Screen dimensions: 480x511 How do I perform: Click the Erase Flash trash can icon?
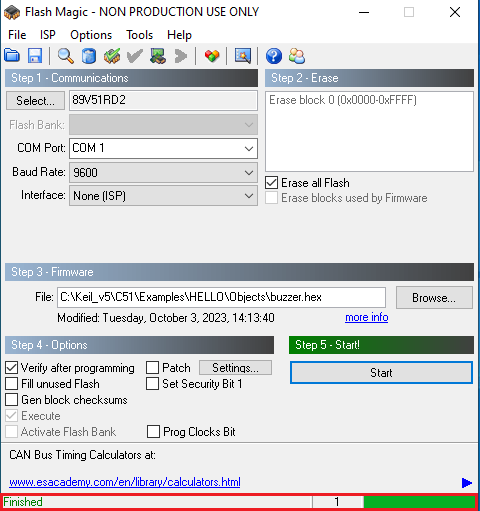click(89, 56)
